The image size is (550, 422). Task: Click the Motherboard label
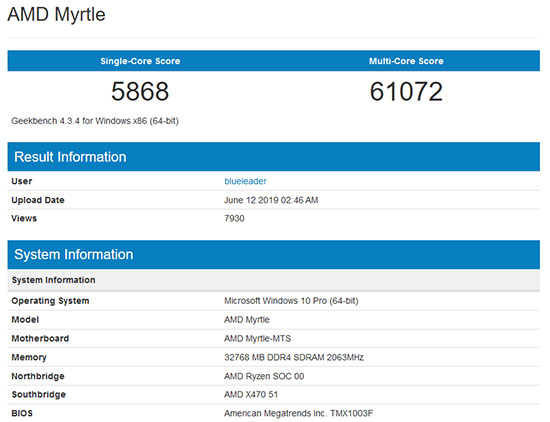40,339
